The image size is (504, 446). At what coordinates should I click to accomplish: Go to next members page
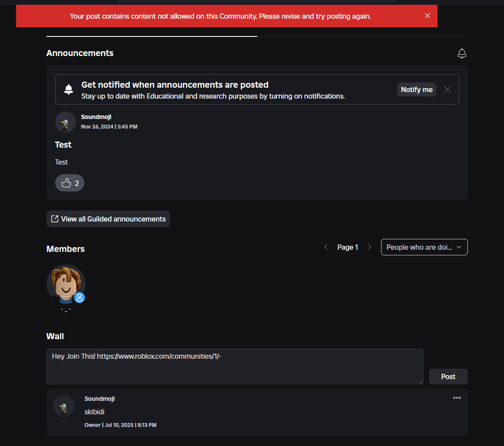point(370,247)
